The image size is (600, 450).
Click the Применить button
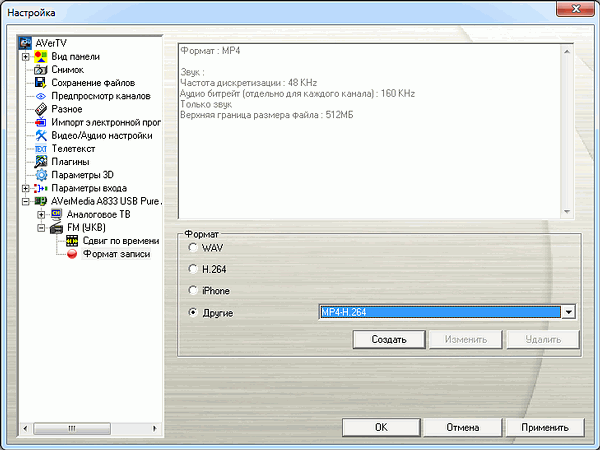pos(545,427)
